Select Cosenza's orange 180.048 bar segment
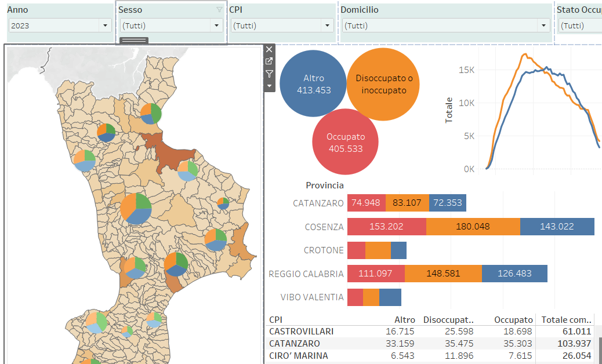The height and width of the screenshot is (364, 602). click(x=473, y=227)
